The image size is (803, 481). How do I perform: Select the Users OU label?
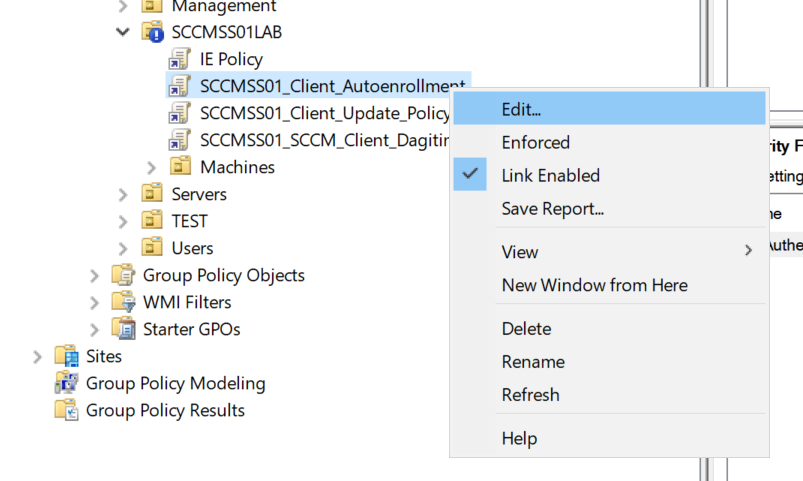pos(192,248)
